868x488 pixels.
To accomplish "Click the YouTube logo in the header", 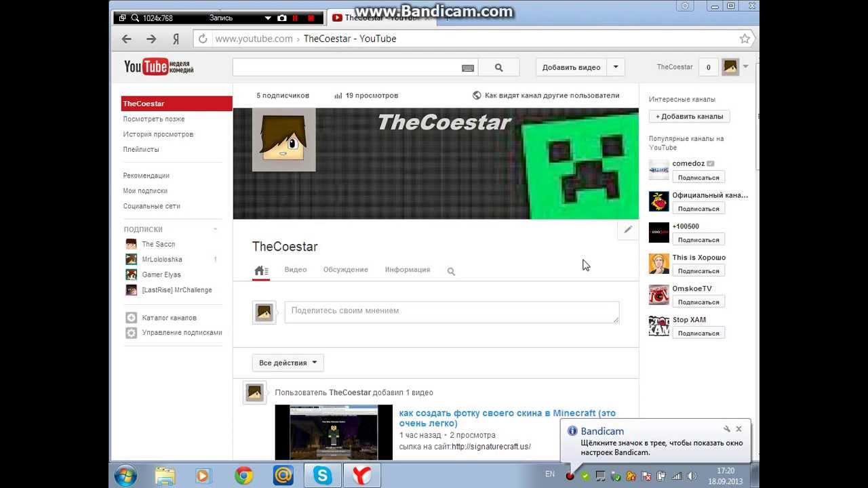I will [159, 66].
